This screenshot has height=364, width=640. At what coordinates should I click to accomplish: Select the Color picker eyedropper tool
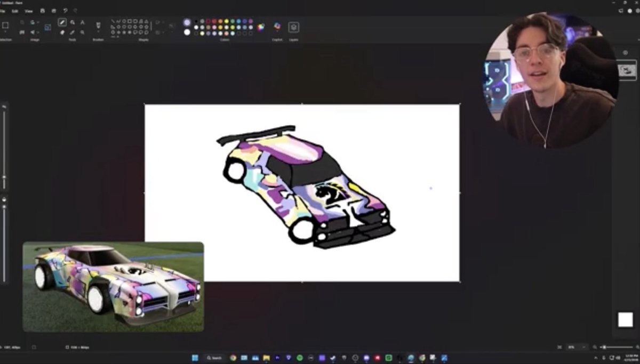(x=72, y=33)
